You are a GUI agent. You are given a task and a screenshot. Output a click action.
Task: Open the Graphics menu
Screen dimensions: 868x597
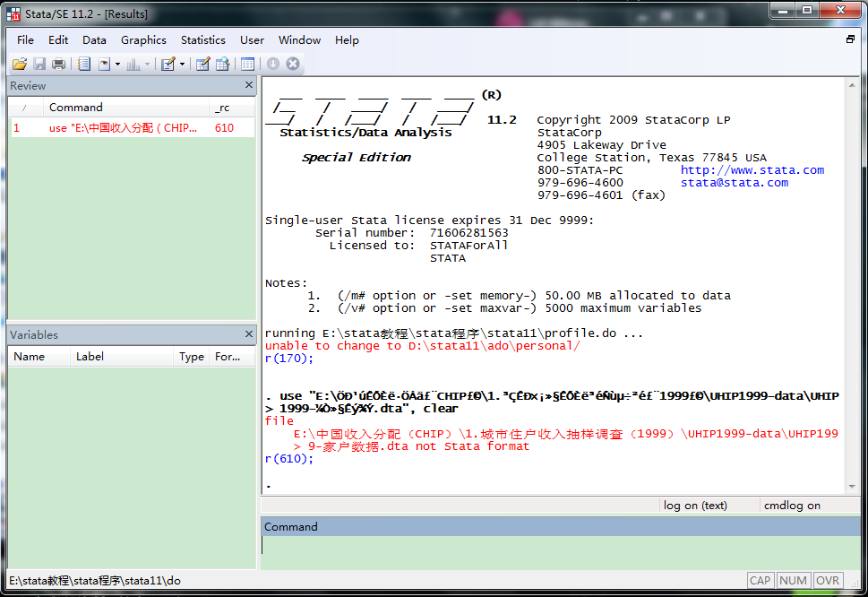143,39
